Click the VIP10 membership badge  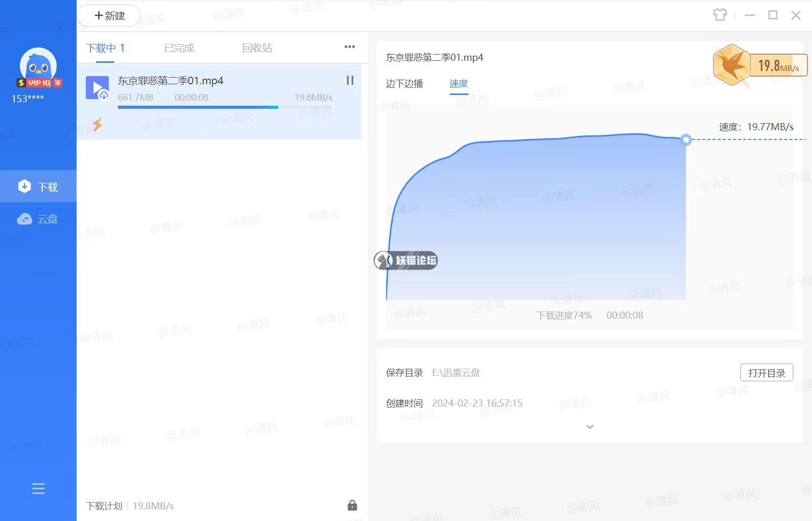(39, 82)
